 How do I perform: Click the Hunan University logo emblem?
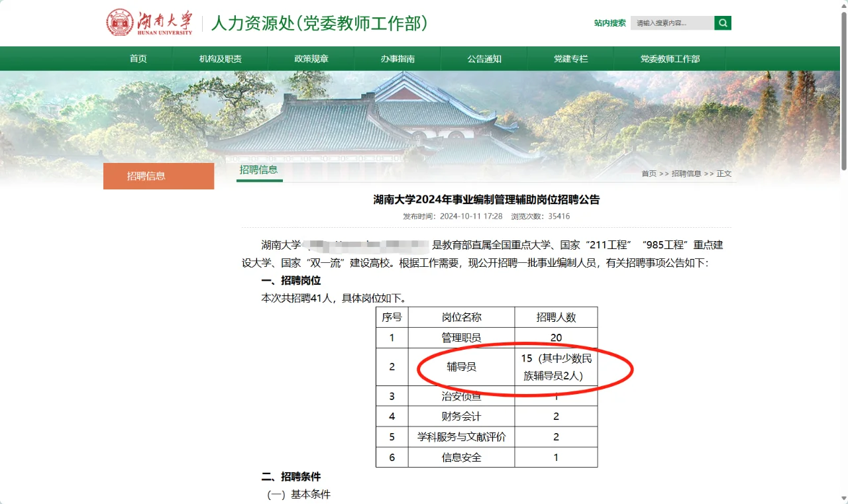pyautogui.click(x=120, y=23)
